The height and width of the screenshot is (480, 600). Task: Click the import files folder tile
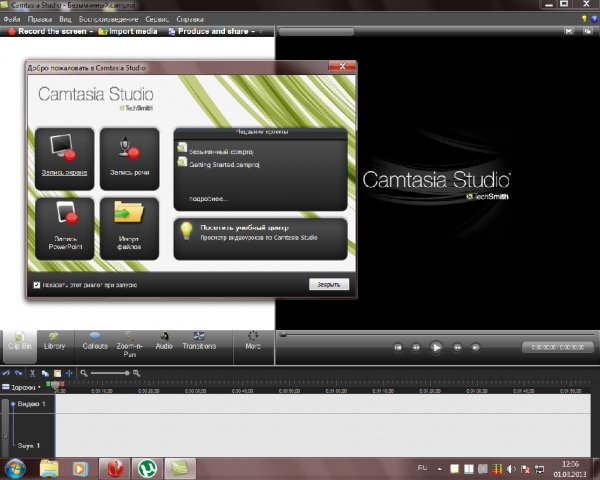point(129,229)
